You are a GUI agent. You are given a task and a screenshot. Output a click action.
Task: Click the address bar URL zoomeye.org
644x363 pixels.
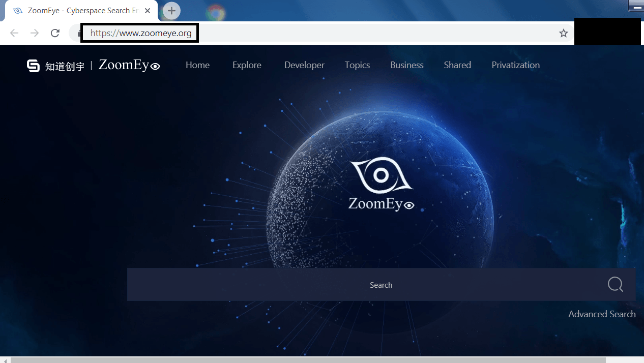tap(141, 34)
